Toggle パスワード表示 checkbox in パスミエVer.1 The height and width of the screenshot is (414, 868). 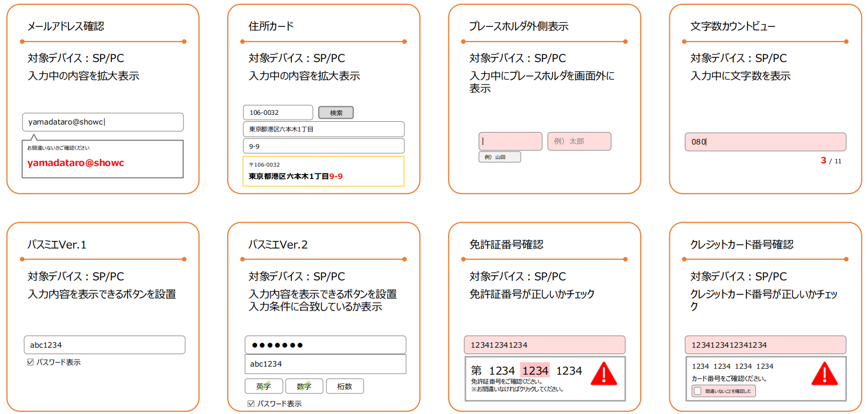pyautogui.click(x=31, y=362)
